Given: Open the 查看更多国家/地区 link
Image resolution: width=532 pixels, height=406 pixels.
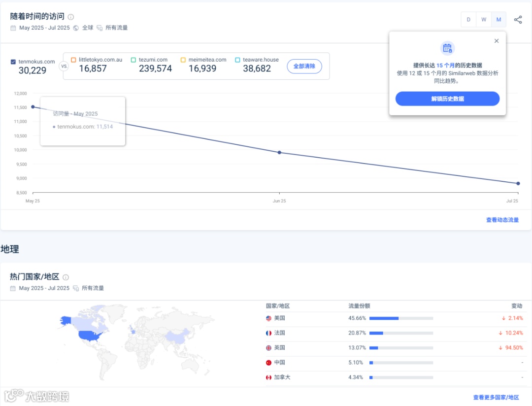Looking at the screenshot, I should click(x=496, y=398).
